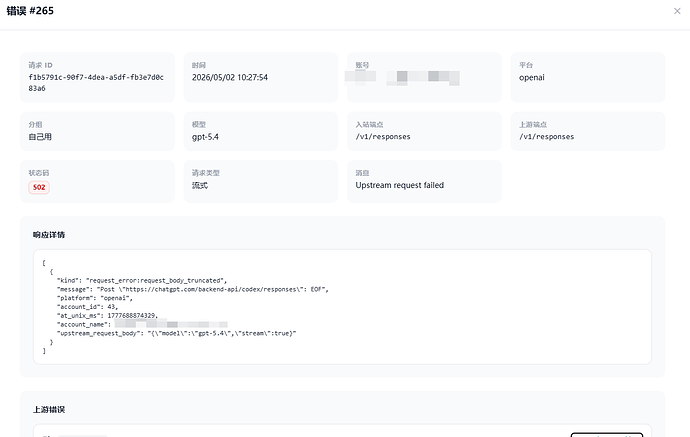Click the 账号 label

tap(362, 65)
